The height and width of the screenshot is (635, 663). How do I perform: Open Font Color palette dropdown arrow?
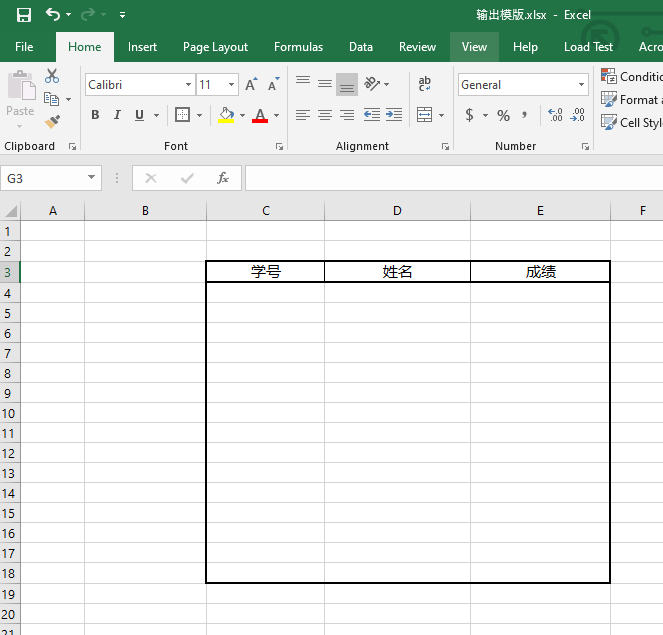point(277,115)
